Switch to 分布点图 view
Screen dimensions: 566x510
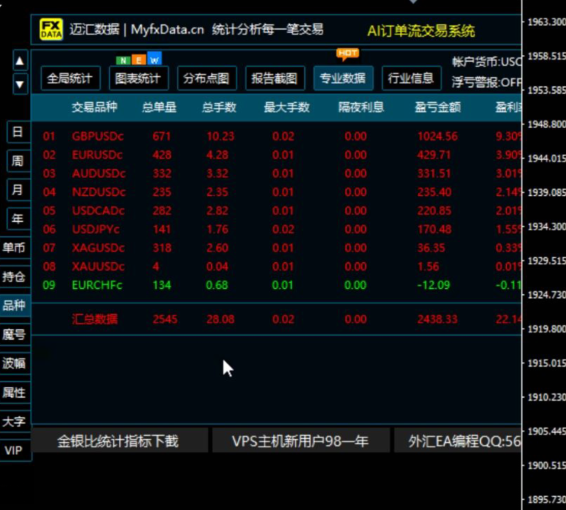[207, 78]
